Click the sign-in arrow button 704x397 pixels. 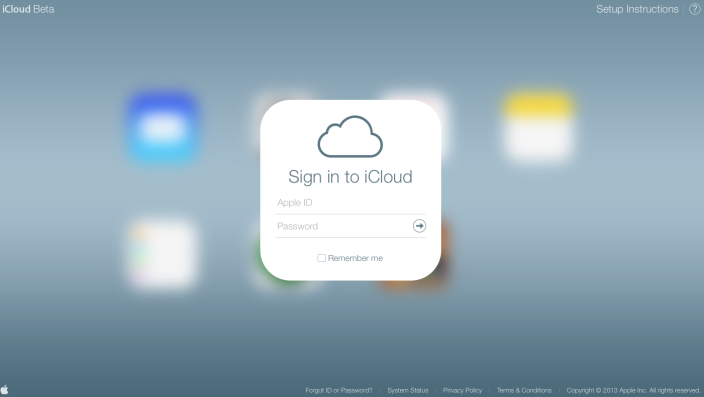(x=419, y=226)
